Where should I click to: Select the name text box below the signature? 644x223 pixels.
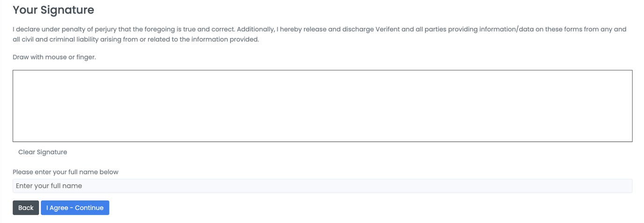click(322, 186)
